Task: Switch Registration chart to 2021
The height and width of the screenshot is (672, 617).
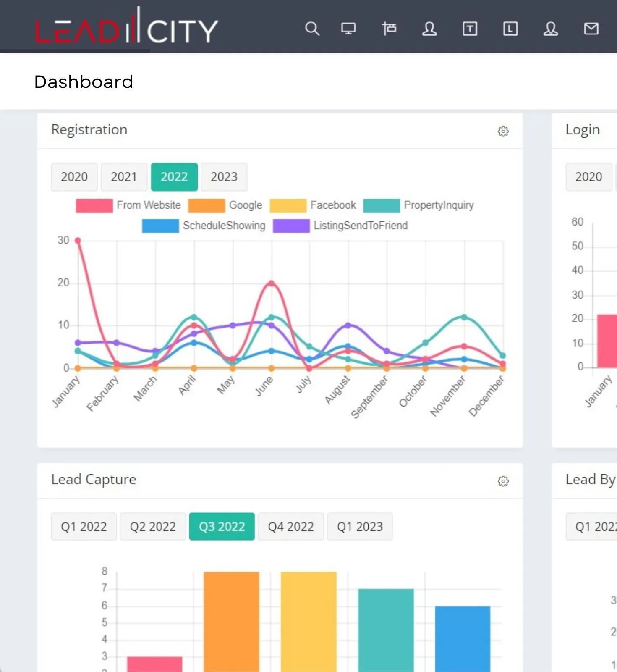Action: click(124, 177)
